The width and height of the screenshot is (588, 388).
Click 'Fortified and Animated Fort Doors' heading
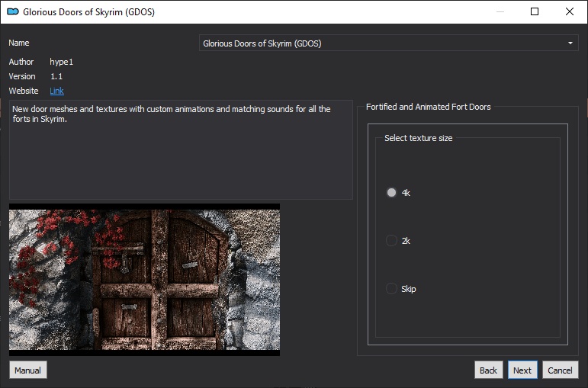[429, 107]
